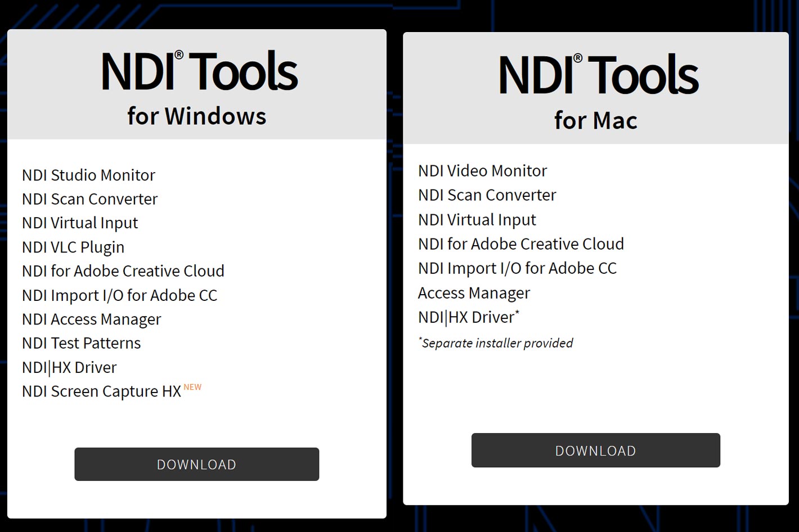Open NDI Scan Converter under Mac tools
The width and height of the screenshot is (799, 532).
[x=487, y=195]
